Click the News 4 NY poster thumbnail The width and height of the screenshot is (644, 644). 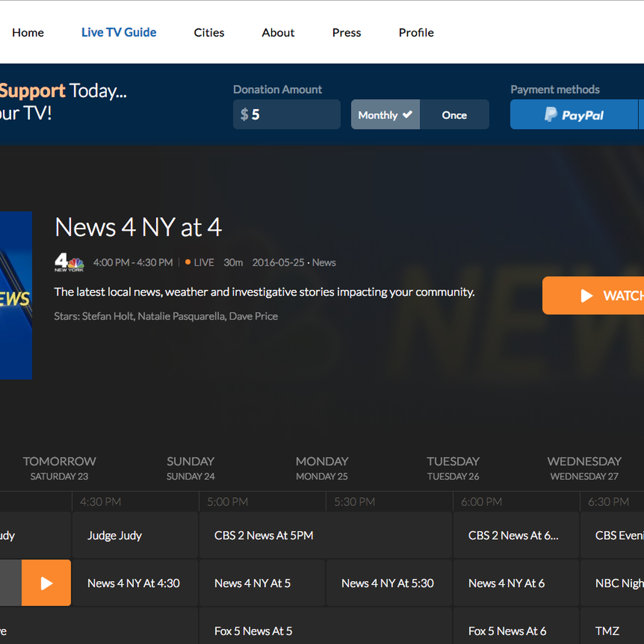click(16, 295)
